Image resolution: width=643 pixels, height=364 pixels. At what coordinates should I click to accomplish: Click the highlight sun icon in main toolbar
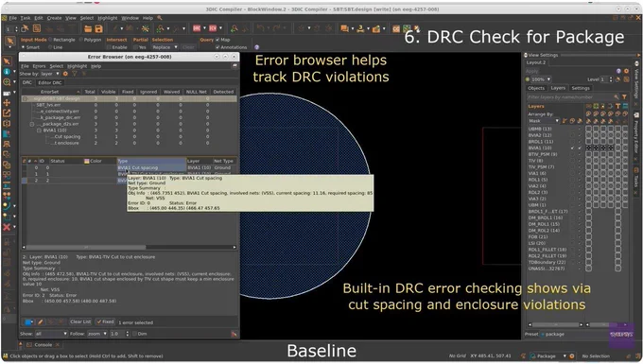tap(145, 28)
